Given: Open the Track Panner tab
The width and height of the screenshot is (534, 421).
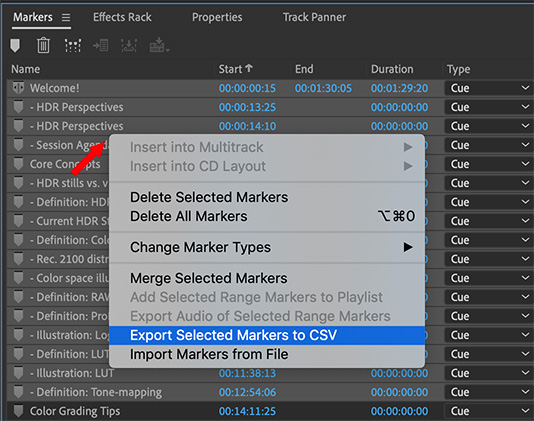Looking at the screenshot, I should tap(314, 17).
